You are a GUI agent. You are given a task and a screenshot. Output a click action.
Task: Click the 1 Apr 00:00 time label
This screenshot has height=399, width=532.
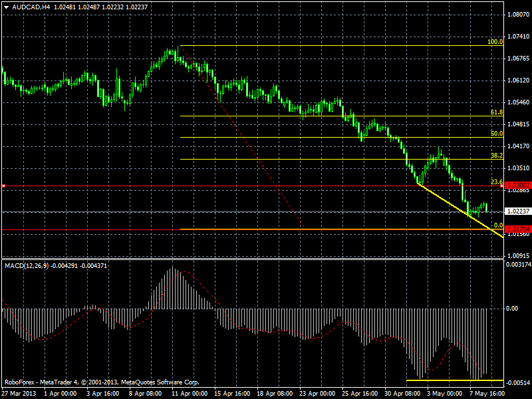point(61,394)
